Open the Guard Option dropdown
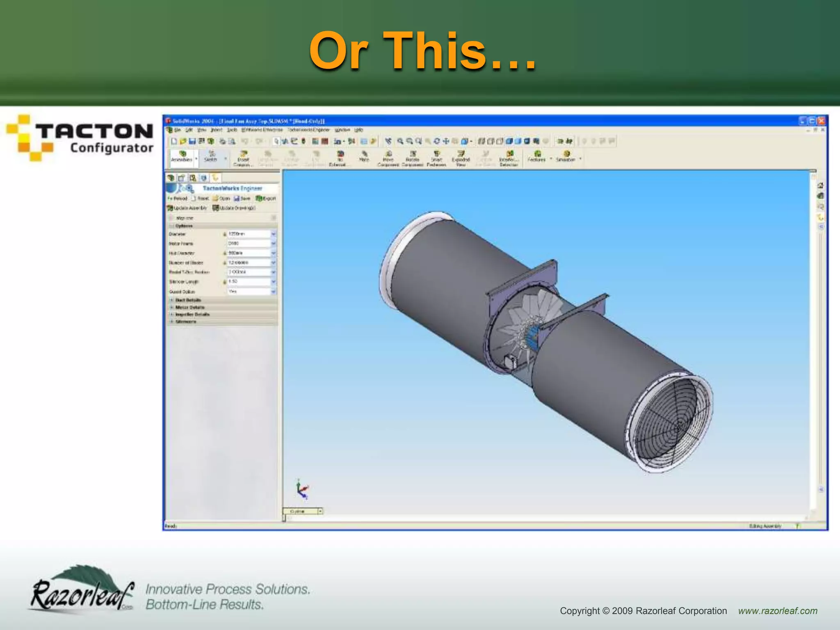This screenshot has height=630, width=840. (x=274, y=292)
